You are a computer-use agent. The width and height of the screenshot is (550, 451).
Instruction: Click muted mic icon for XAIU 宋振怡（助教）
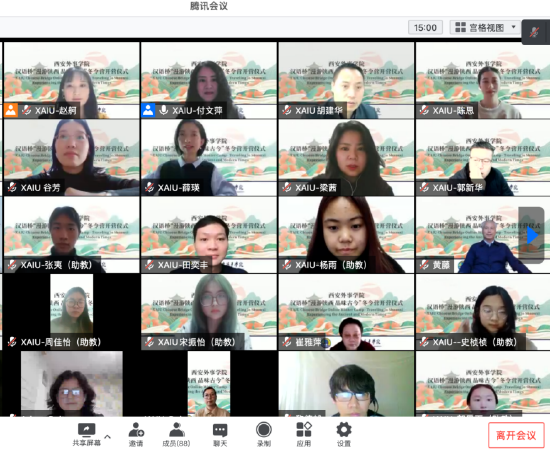point(149,342)
